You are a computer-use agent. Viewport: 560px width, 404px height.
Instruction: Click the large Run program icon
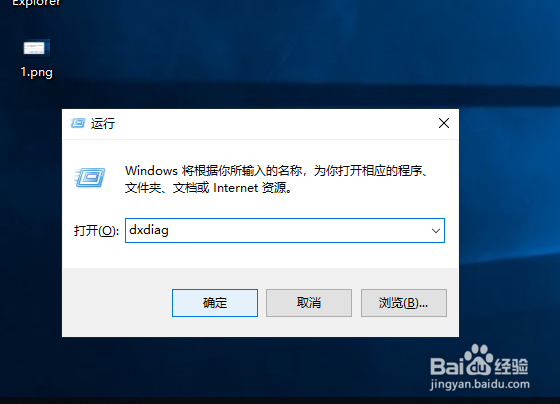coord(90,178)
